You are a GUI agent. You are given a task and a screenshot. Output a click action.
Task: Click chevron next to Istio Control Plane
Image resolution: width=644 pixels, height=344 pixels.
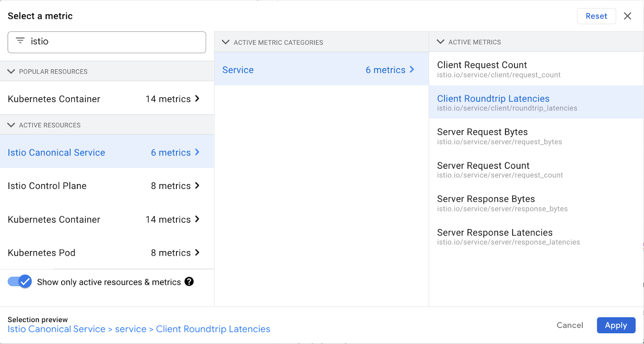click(197, 186)
